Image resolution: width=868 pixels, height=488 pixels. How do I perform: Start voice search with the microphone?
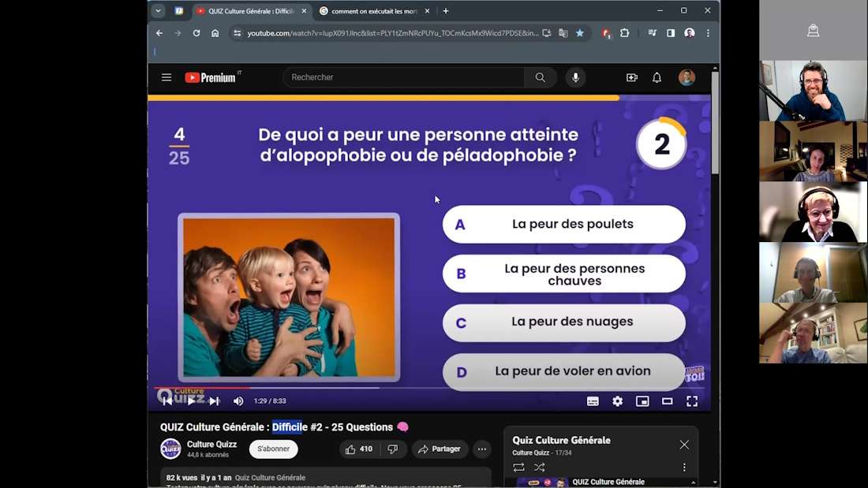pos(576,77)
